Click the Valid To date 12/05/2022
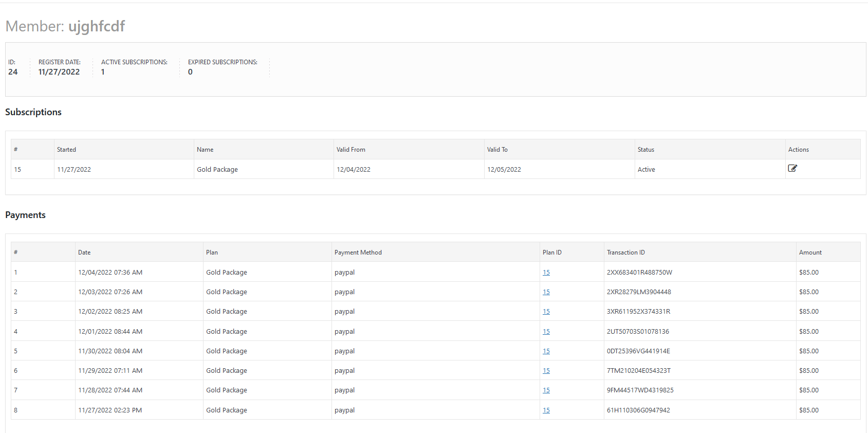 click(504, 170)
